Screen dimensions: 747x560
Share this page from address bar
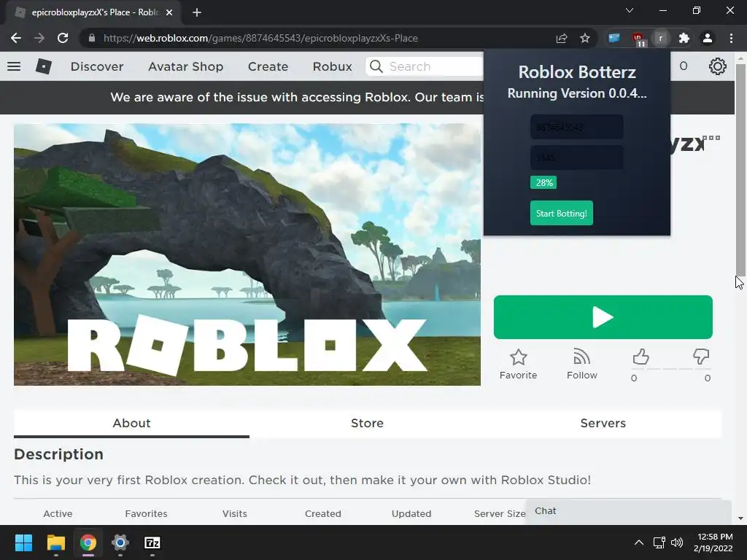[562, 38]
